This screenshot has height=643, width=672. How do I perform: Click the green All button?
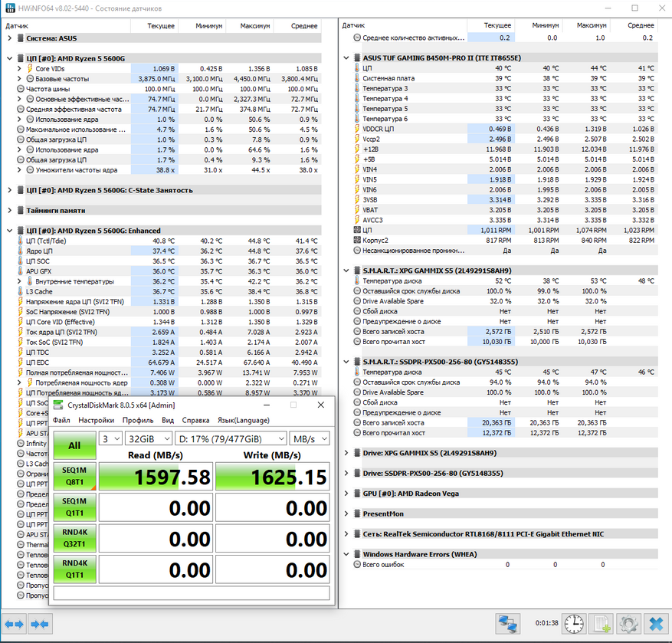pyautogui.click(x=74, y=445)
